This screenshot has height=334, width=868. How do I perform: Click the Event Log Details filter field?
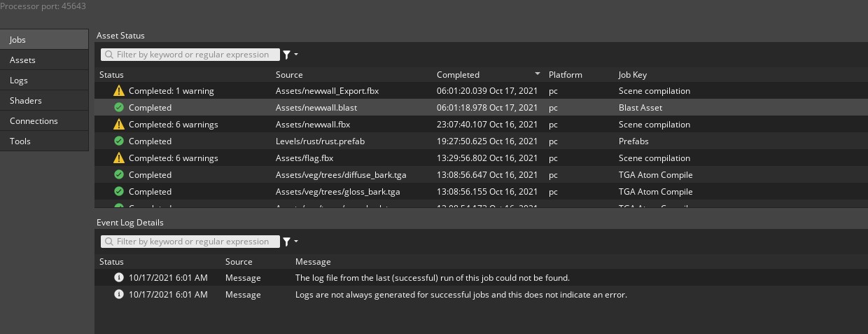point(190,242)
